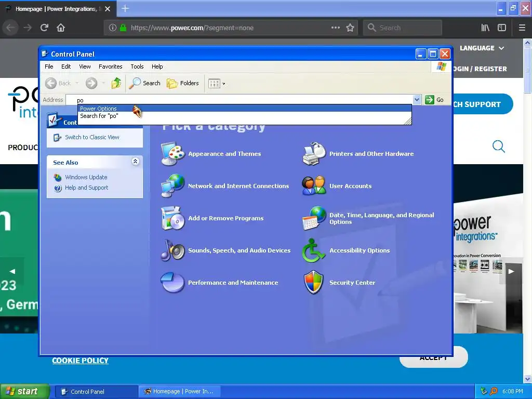Click the browser page scroll-down arrow
The width and height of the screenshot is (532, 399).
tap(527, 379)
